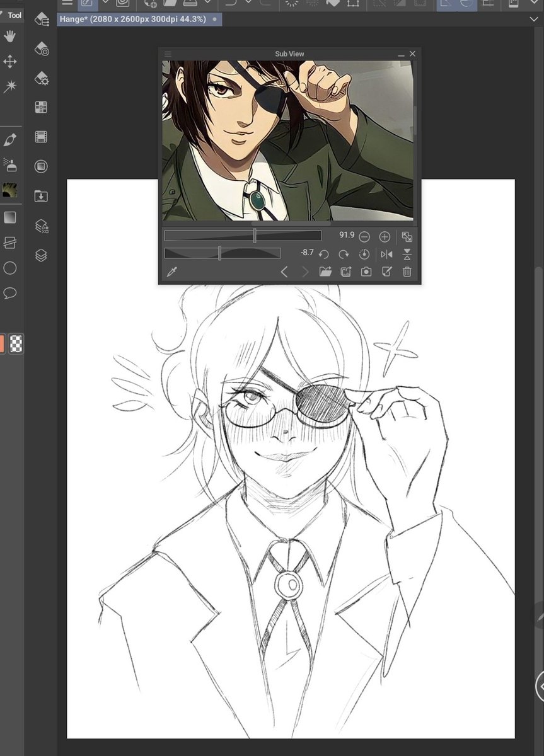544x756 pixels.
Task: Activate Sub View eyedropper color picker
Action: point(171,272)
